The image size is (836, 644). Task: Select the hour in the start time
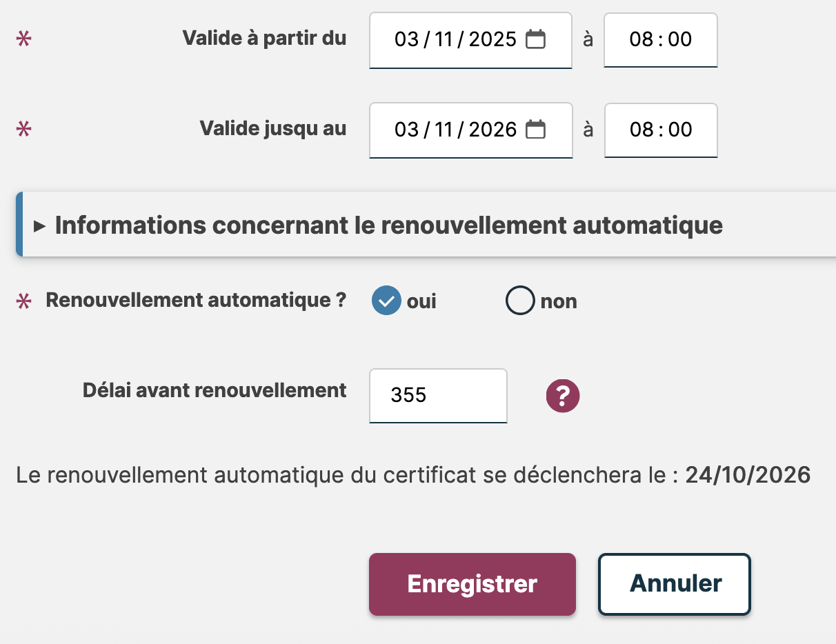pos(641,39)
